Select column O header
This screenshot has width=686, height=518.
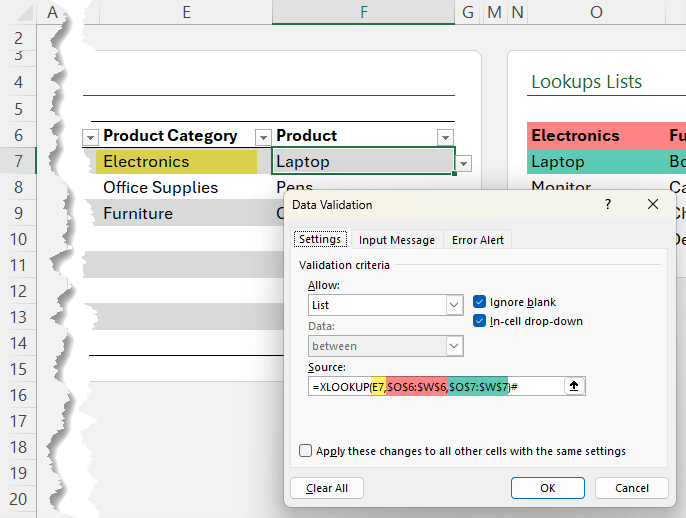coord(596,12)
